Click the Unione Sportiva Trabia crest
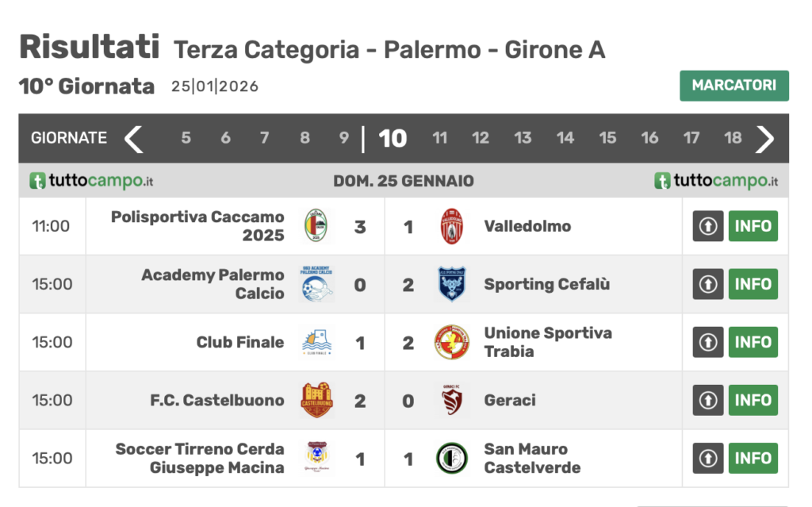 [452, 342]
